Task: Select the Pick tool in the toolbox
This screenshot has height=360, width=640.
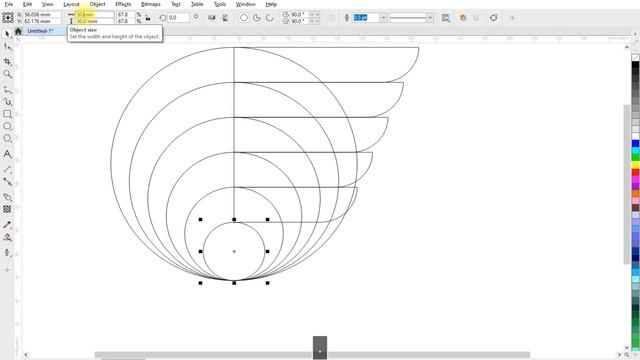Action: coord(7,34)
